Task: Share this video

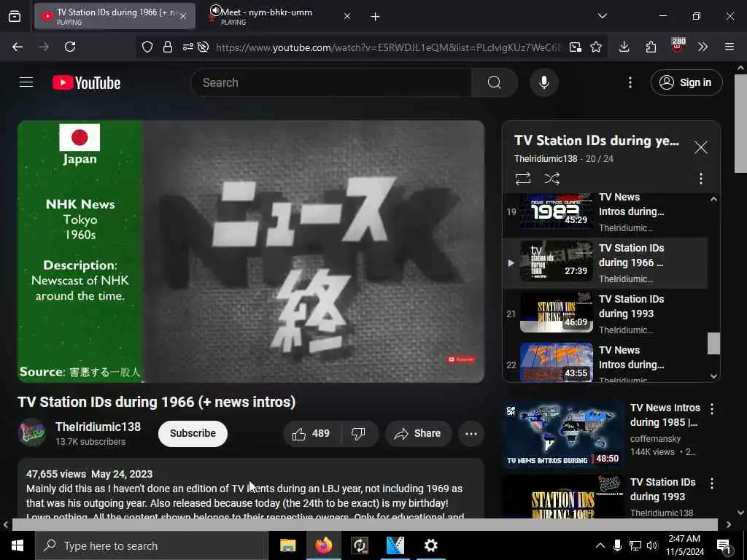Action: point(418,433)
